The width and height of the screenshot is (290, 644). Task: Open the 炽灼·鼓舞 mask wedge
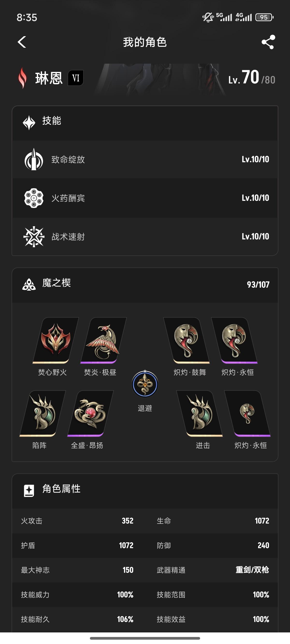[x=186, y=340]
